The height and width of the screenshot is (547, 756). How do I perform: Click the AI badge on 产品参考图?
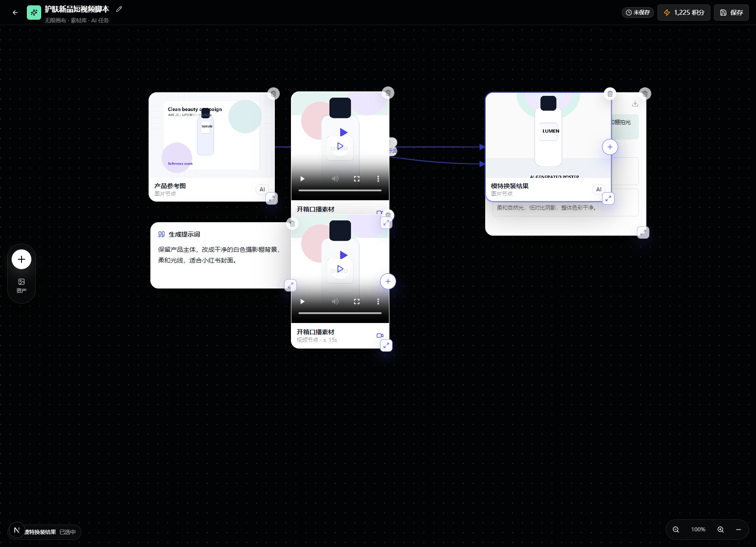[262, 190]
